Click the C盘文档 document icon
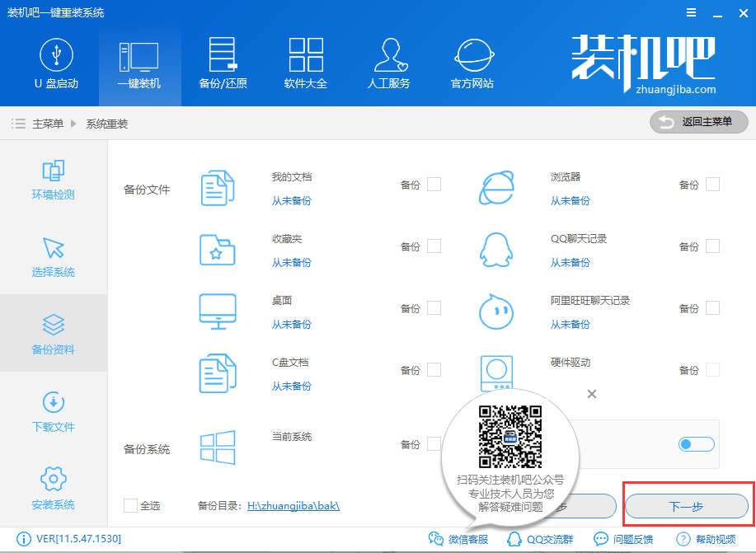This screenshot has height=553, width=756. (218, 373)
